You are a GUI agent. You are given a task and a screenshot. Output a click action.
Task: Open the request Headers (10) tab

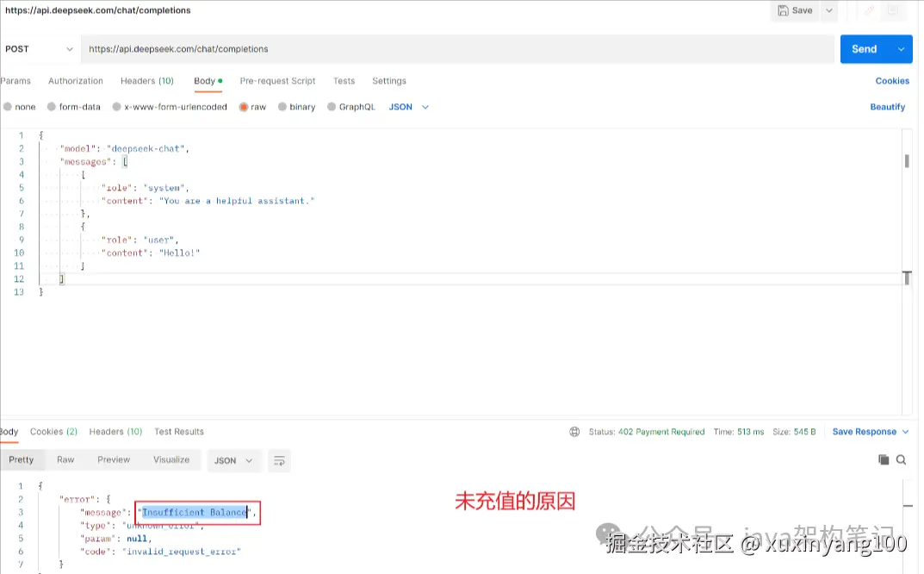[146, 81]
